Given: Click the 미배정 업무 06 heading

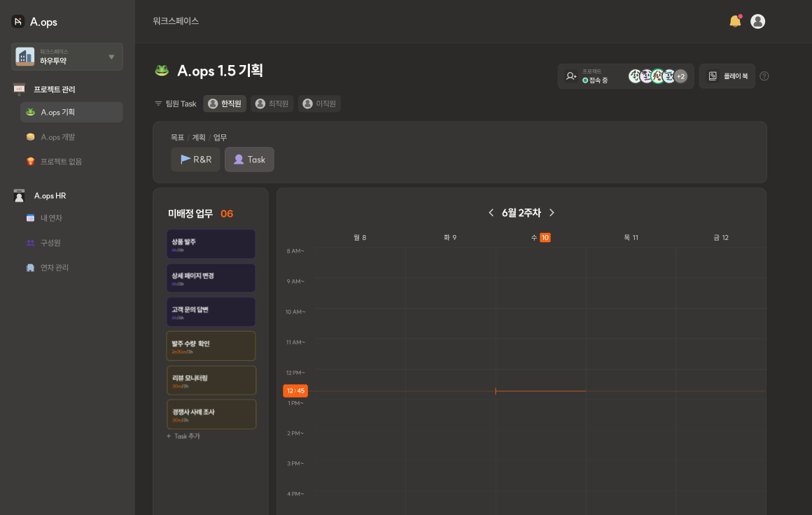Looking at the screenshot, I should click(200, 213).
